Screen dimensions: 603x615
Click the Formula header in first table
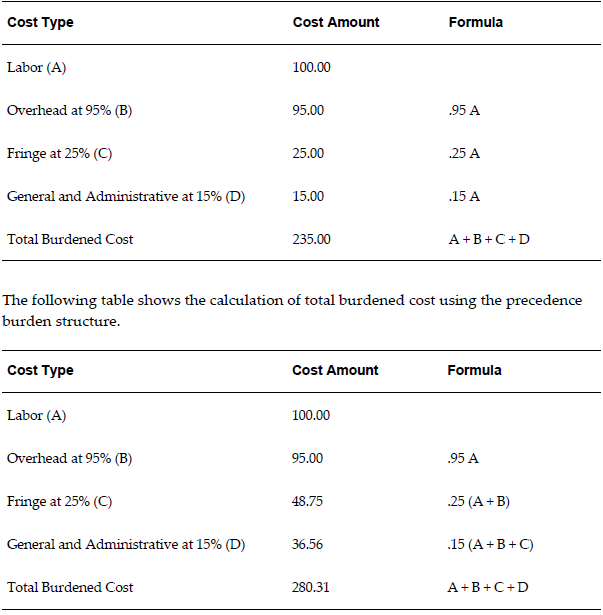coord(476,22)
